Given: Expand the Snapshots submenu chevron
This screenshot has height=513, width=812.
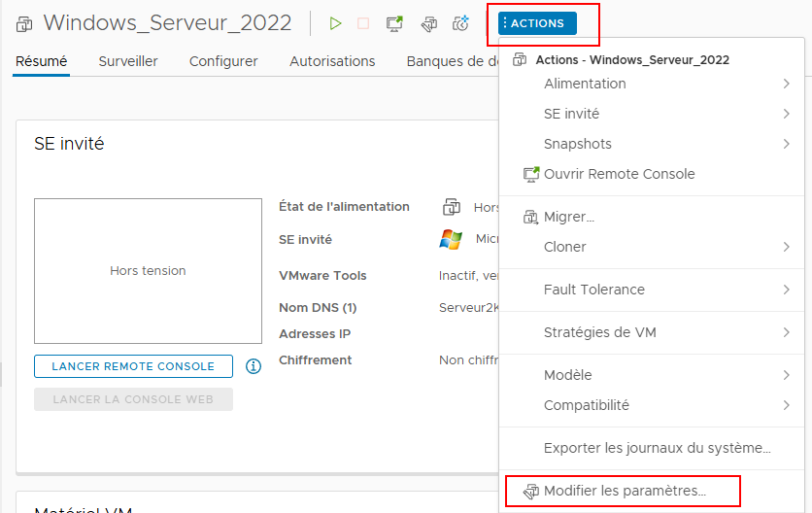Looking at the screenshot, I should 786,144.
